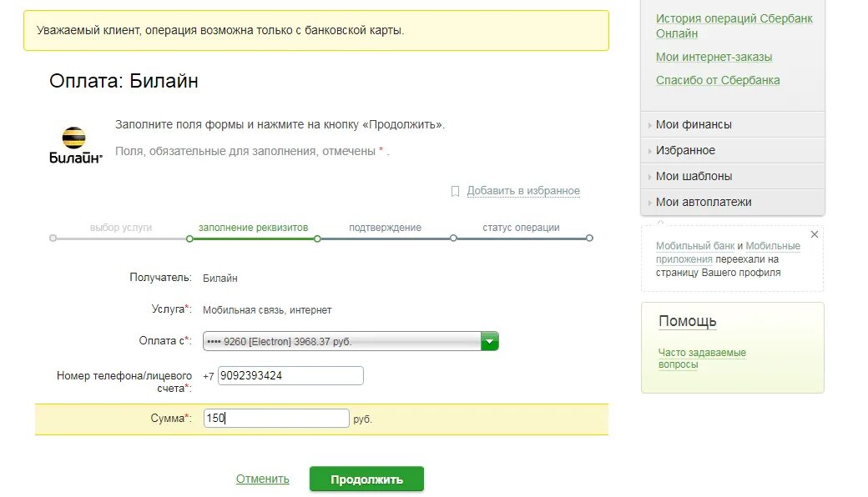This screenshot has width=868, height=497.
Task: Open the green dropdown arrow of Оплата с
Action: coord(489,341)
